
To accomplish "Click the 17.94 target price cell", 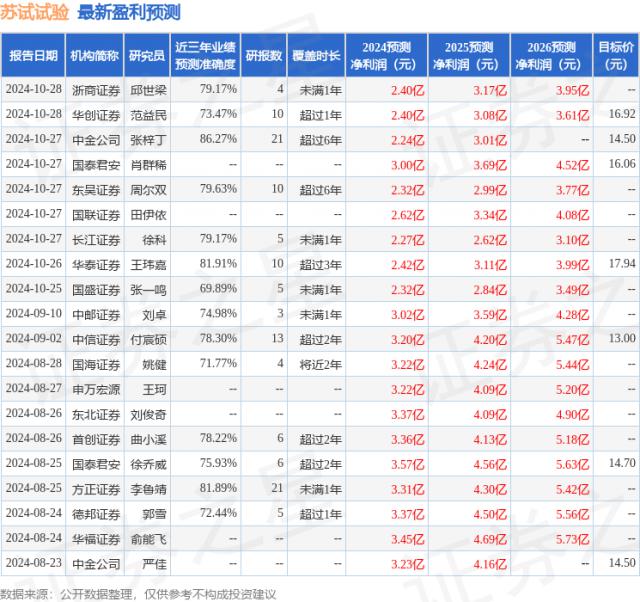I will coord(620,264).
